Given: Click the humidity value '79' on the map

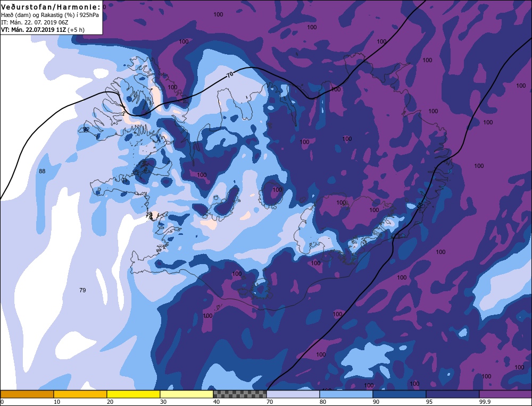Looking at the screenshot, I should pos(82,290).
